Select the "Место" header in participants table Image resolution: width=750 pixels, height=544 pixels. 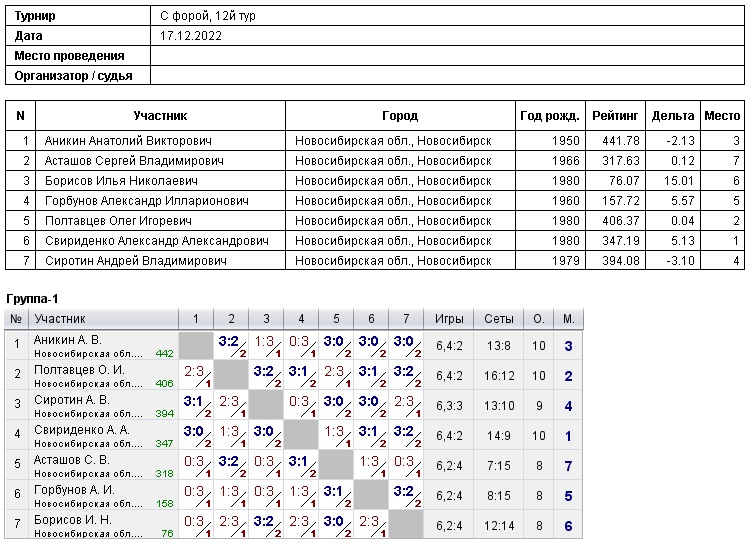(x=722, y=116)
